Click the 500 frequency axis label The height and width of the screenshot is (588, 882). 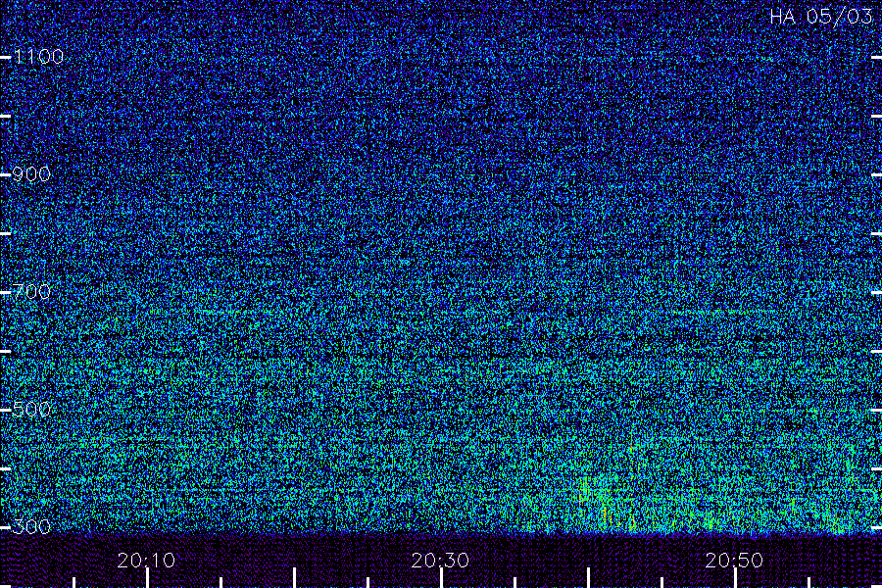tap(31, 410)
